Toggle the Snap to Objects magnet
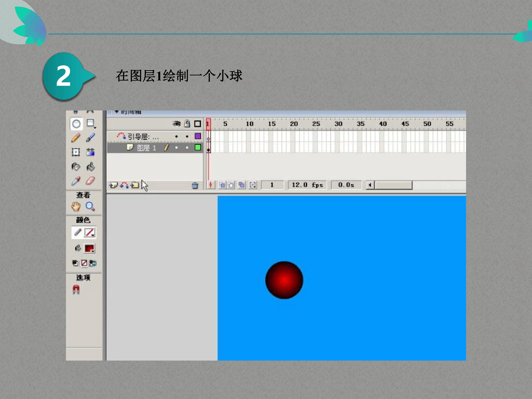The image size is (532, 399). pos(76,289)
